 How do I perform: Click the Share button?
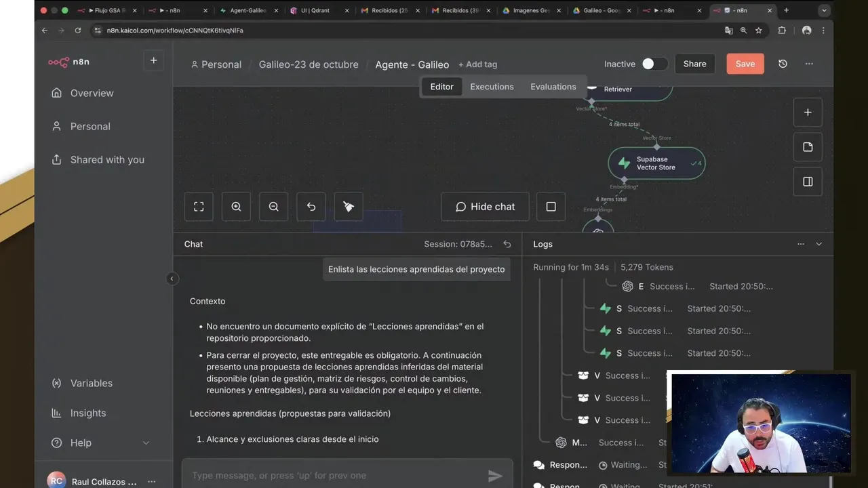pos(694,64)
